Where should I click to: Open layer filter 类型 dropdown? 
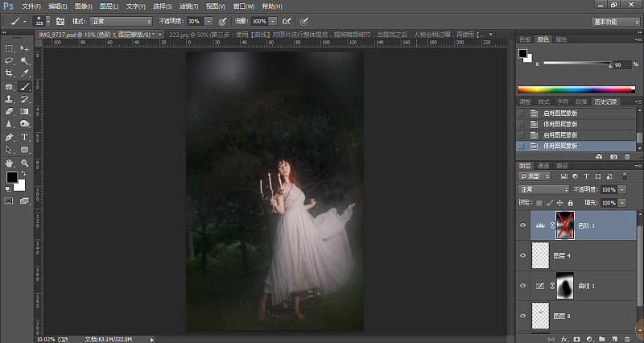coord(535,176)
